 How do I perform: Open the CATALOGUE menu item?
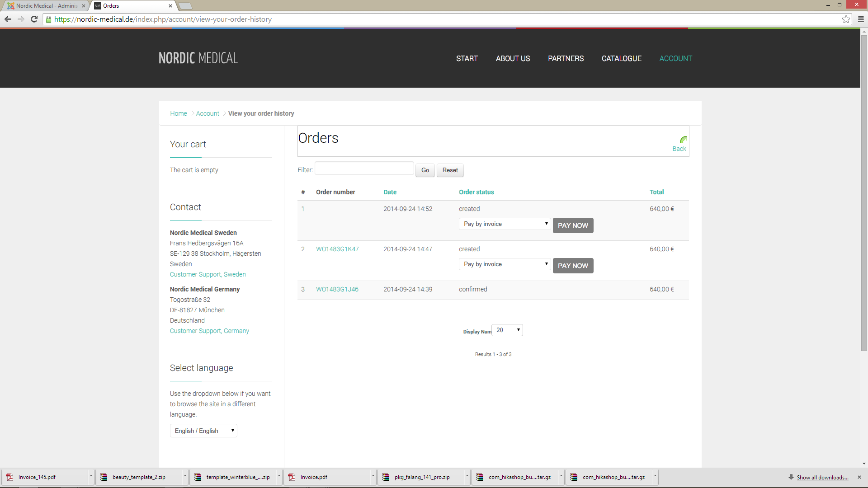[x=621, y=58]
